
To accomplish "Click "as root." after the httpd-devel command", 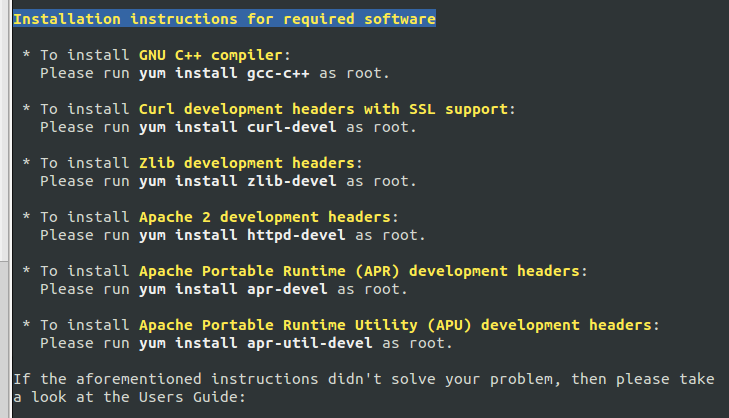I will point(390,235).
